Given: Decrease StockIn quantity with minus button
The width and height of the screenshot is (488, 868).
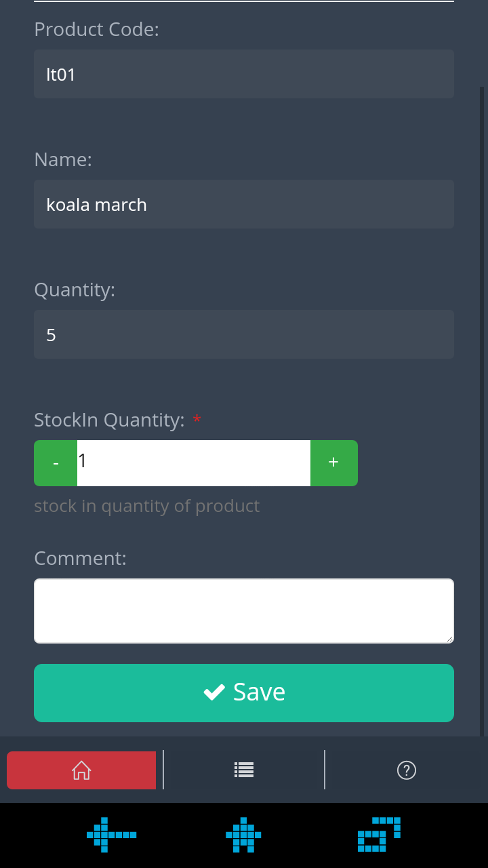Looking at the screenshot, I should click(56, 463).
